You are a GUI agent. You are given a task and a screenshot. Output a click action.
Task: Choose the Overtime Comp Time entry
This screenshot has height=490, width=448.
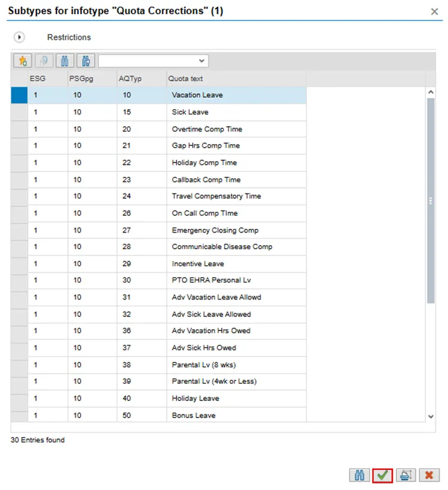click(x=207, y=129)
